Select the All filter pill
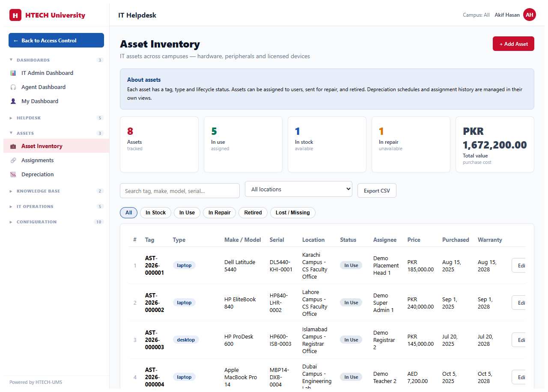 pos(129,213)
